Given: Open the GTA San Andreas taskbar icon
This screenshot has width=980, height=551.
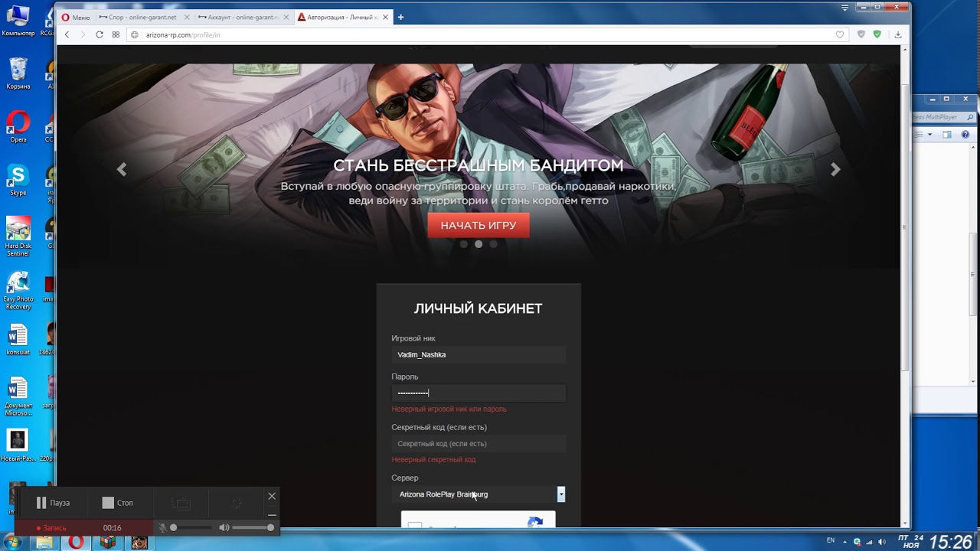Looking at the screenshot, I should coord(139,543).
